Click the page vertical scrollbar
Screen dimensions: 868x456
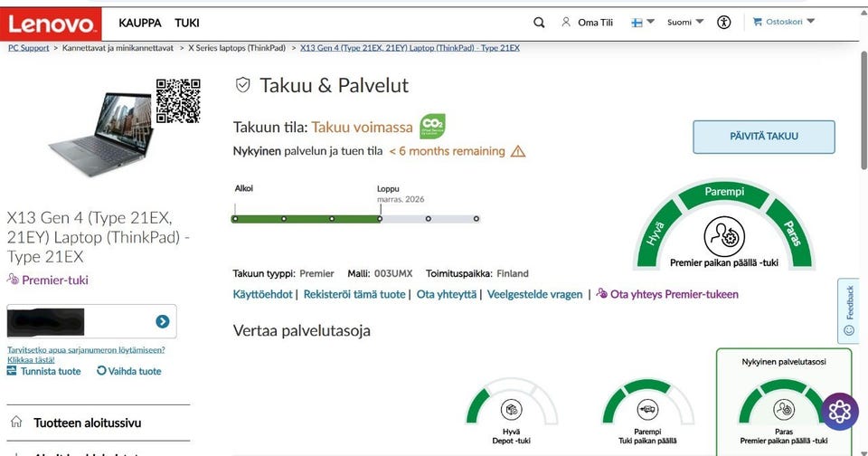point(863,110)
